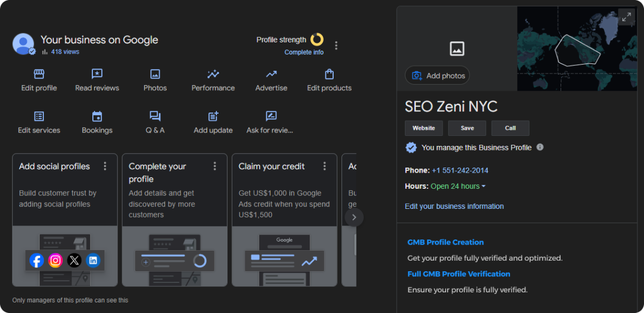Open the three-dot menu beside Profile strength
The width and height of the screenshot is (644, 313).
point(336,45)
